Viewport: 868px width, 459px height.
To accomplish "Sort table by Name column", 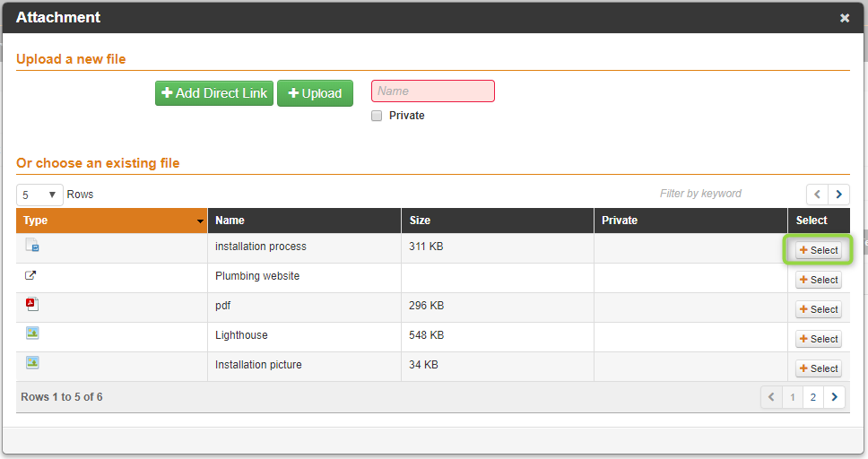I will point(305,221).
